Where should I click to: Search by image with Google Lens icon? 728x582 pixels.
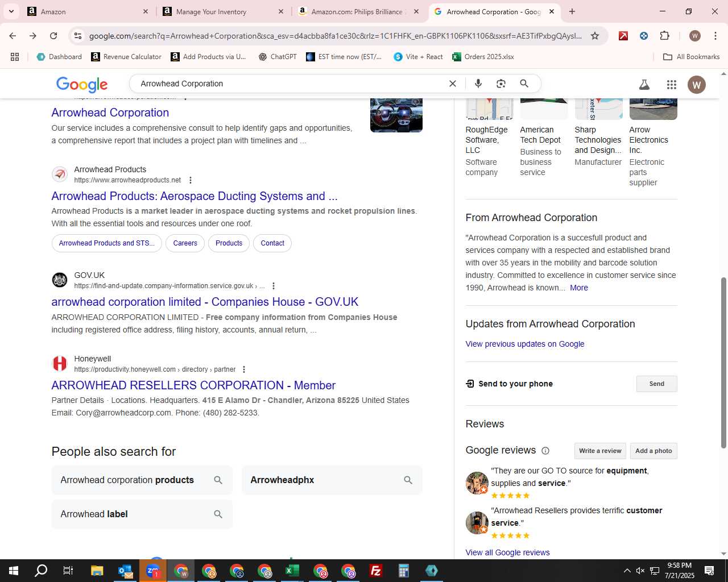501,84
